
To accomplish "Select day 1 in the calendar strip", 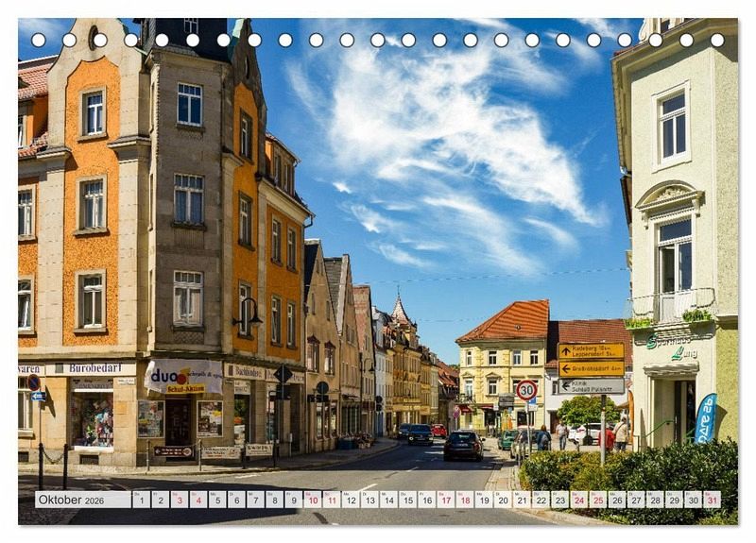I will click(x=141, y=500).
